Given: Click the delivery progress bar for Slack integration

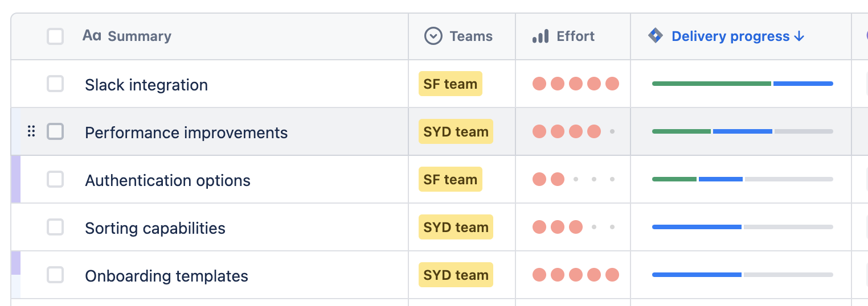Looking at the screenshot, I should pyautogui.click(x=743, y=84).
